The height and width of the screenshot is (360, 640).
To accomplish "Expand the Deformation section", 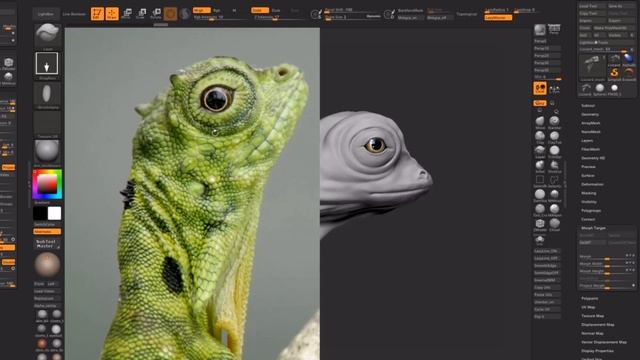I will (592, 184).
